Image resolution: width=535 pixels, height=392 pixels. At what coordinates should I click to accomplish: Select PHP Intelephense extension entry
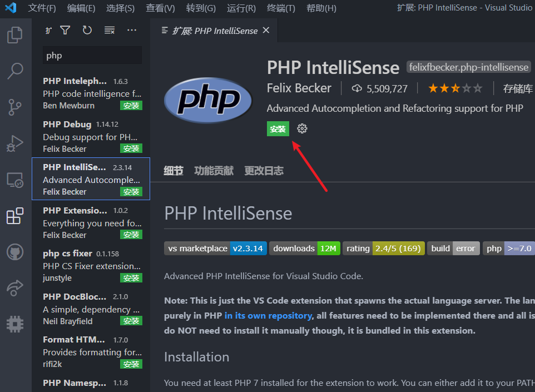[x=91, y=93]
